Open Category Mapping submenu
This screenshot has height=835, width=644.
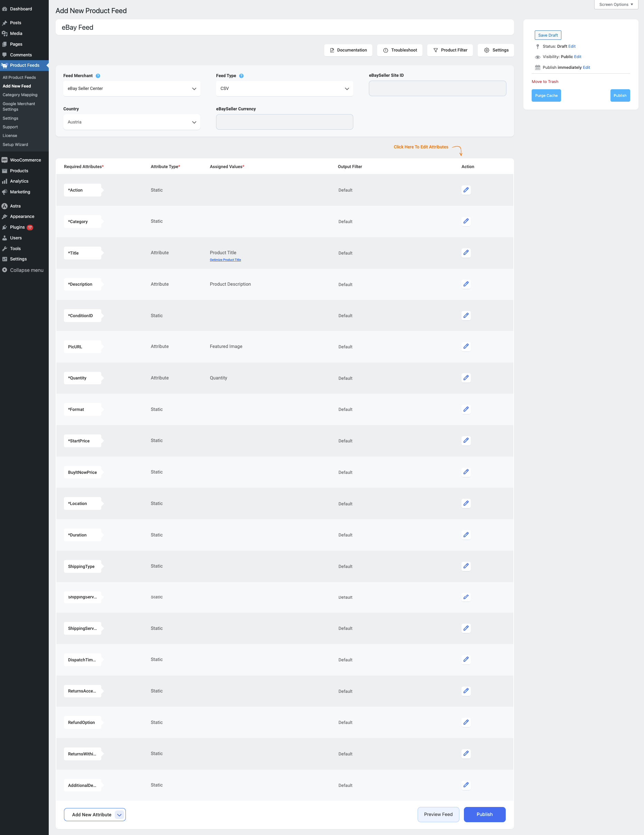[x=20, y=95]
